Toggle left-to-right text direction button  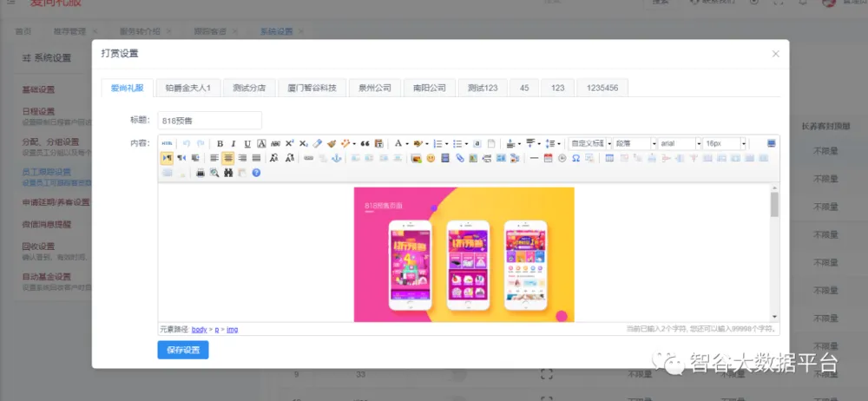[167, 158]
